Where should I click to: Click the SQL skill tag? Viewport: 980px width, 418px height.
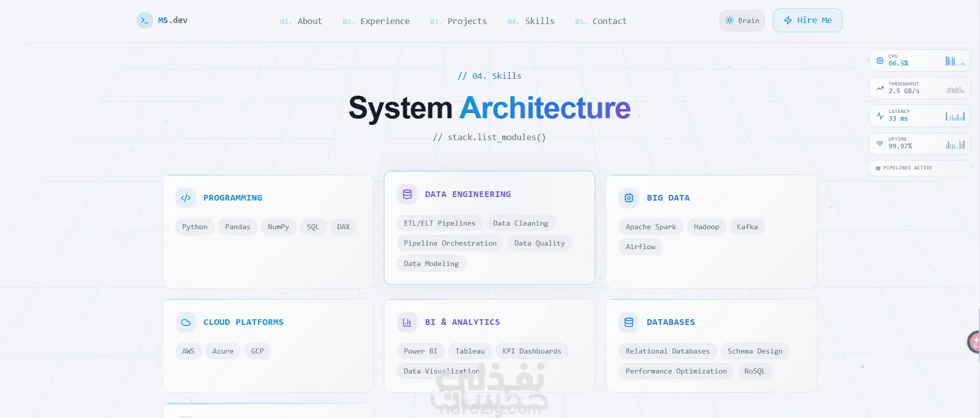313,227
